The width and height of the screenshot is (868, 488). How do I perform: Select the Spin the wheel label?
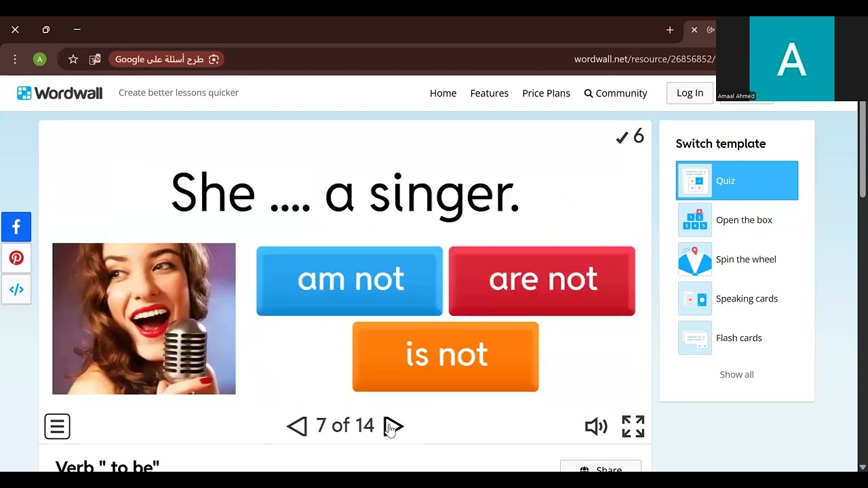point(746,260)
